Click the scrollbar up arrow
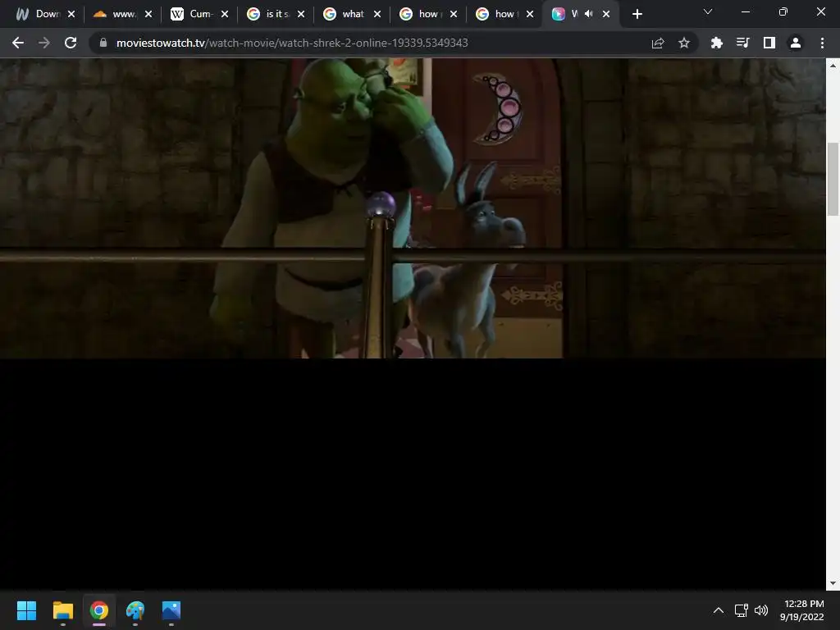This screenshot has width=840, height=630. (833, 66)
